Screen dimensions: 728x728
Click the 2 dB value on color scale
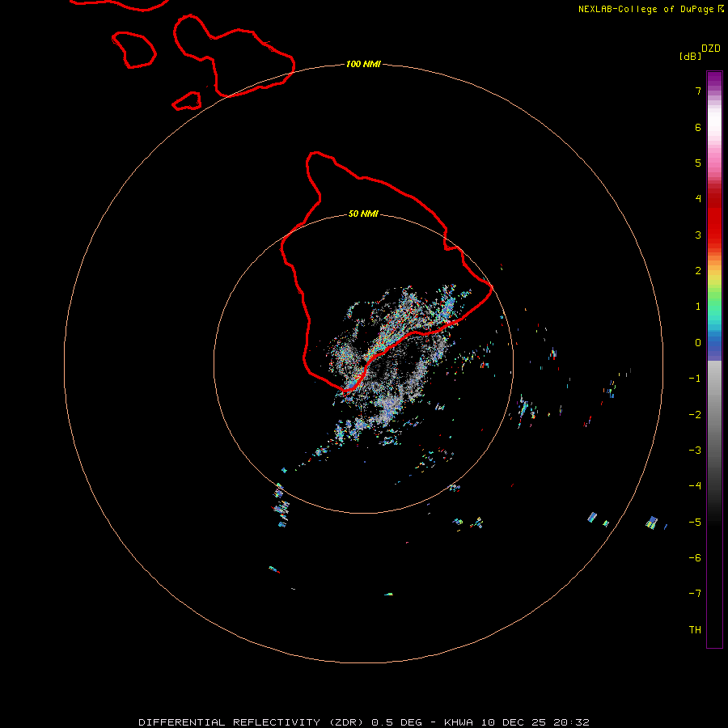point(698,271)
